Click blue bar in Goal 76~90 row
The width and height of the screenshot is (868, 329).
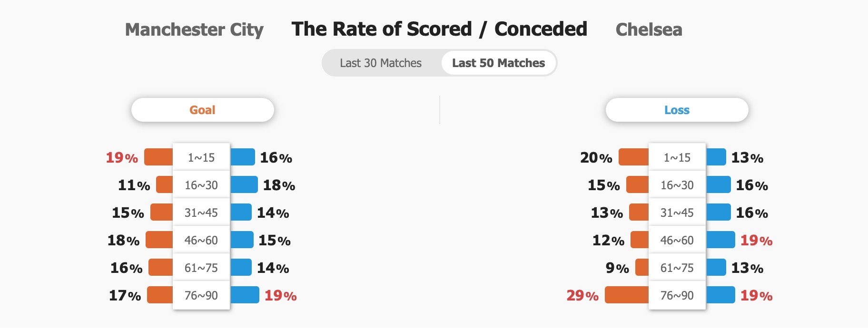point(245,295)
